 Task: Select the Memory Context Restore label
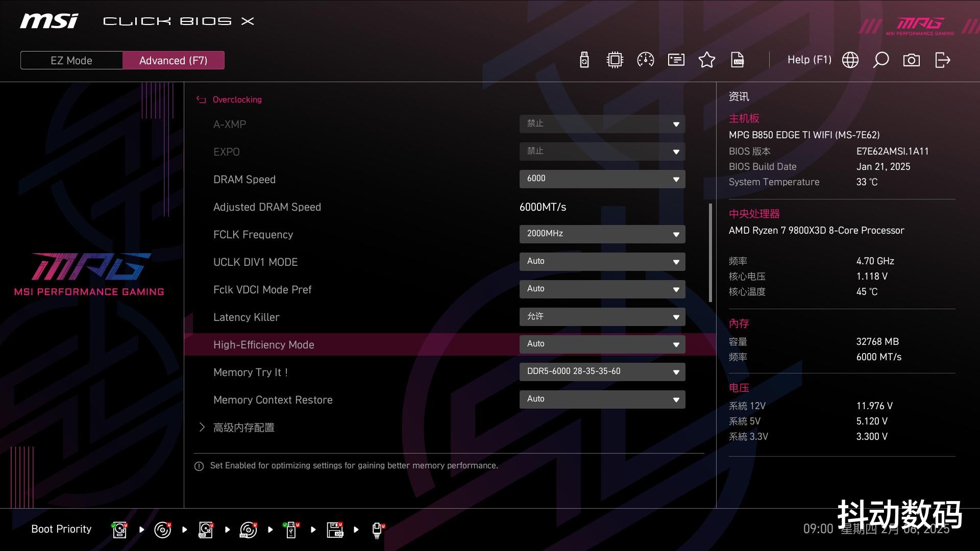pos(273,400)
